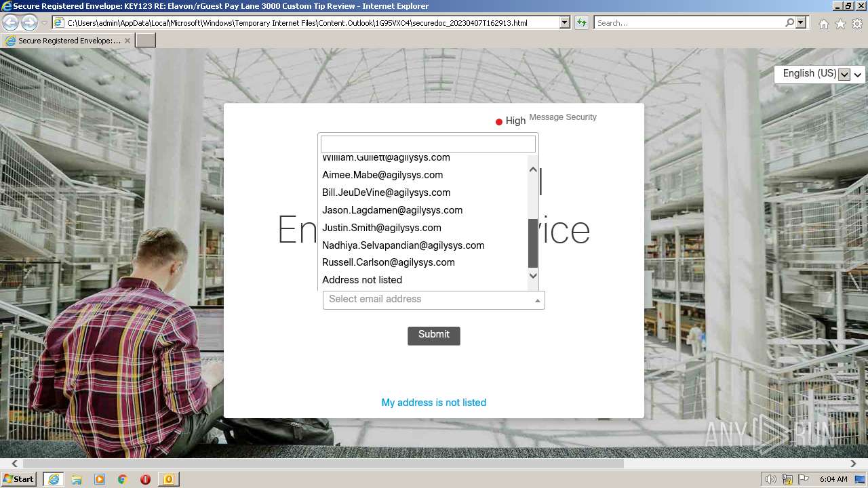Click the Show desktop taskbar button
The height and width of the screenshot is (488, 868).
coord(861,479)
